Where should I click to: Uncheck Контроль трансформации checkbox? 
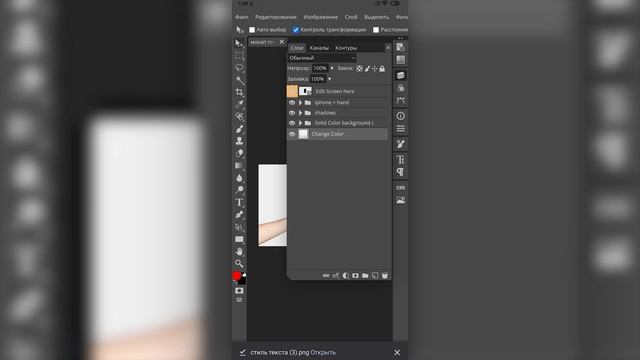(x=296, y=30)
